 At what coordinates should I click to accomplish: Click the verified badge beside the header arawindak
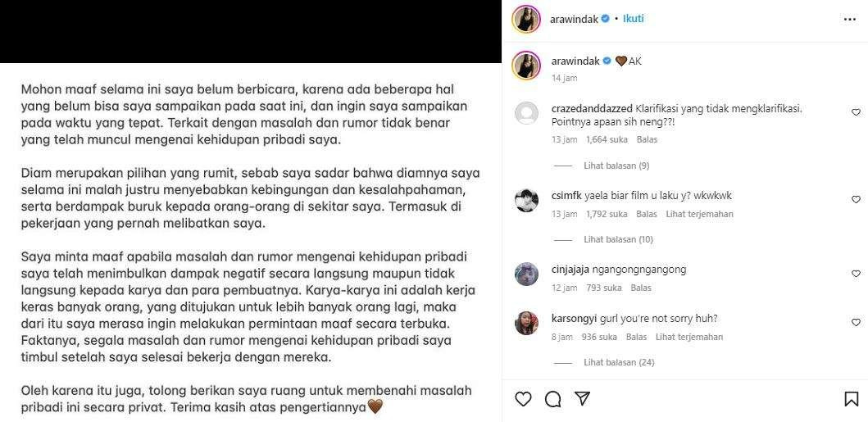[x=606, y=19]
